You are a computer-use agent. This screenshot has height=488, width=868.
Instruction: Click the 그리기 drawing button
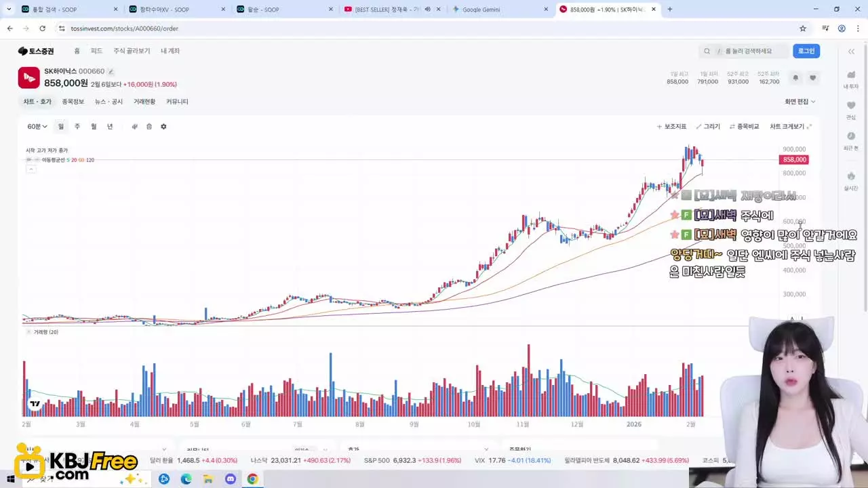[x=708, y=127]
